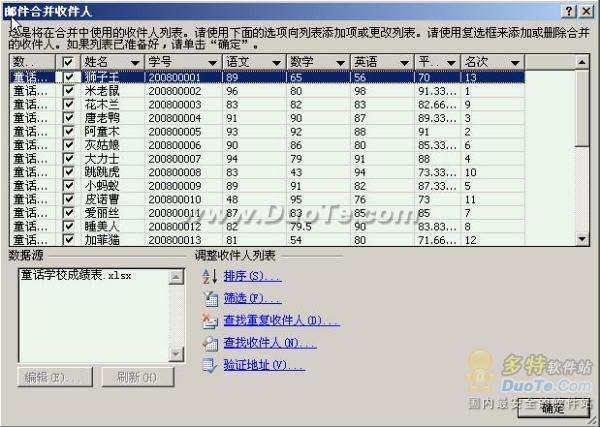Open the 查找重复收件人 link
The image size is (600, 427).
point(282,321)
